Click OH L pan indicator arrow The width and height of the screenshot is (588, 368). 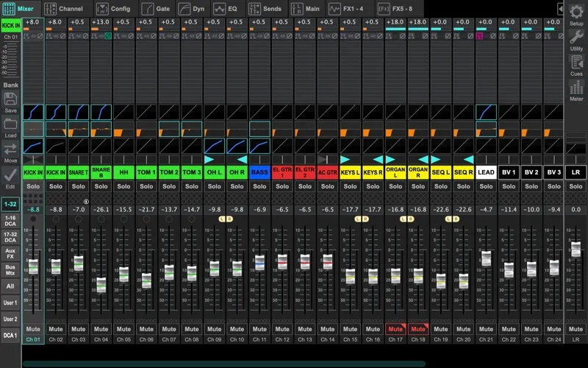tap(209, 160)
